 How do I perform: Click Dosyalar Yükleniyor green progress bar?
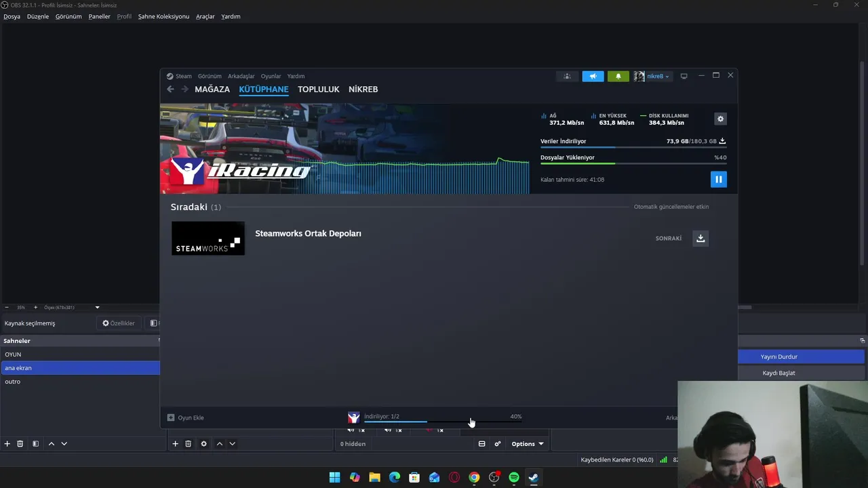click(633, 163)
